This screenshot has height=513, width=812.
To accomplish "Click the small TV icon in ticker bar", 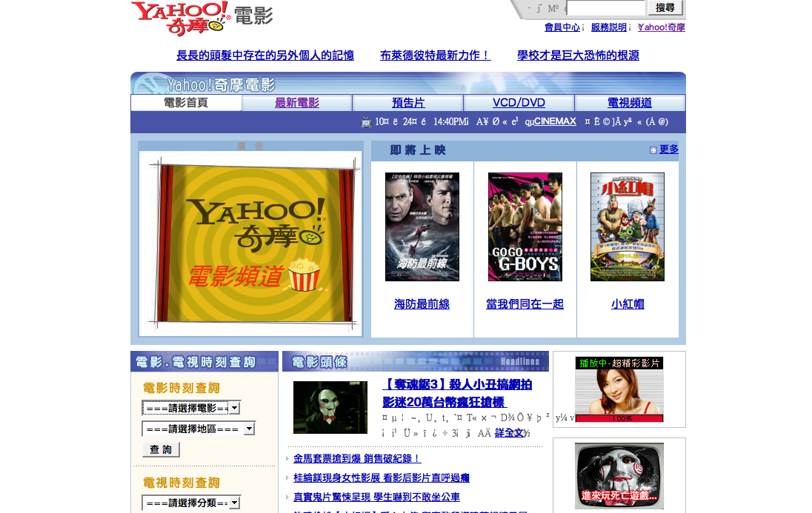I will pyautogui.click(x=366, y=123).
